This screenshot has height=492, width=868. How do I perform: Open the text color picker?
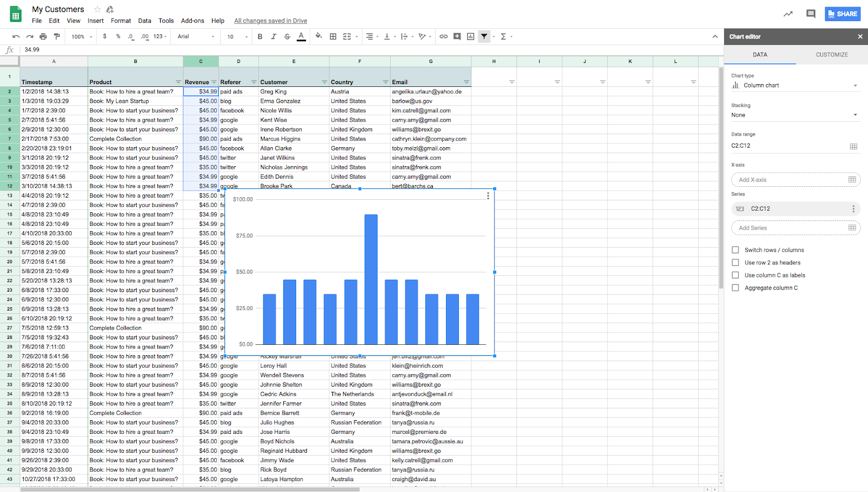tap(301, 36)
